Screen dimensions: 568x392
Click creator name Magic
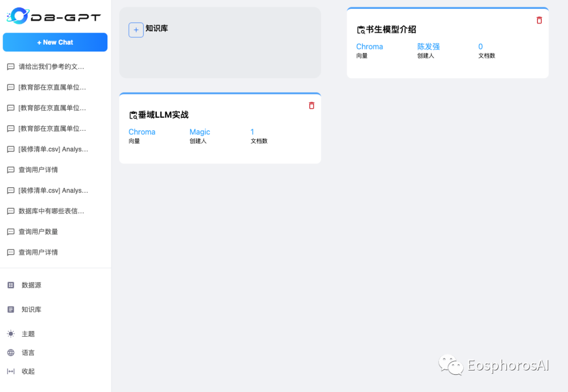(x=200, y=132)
